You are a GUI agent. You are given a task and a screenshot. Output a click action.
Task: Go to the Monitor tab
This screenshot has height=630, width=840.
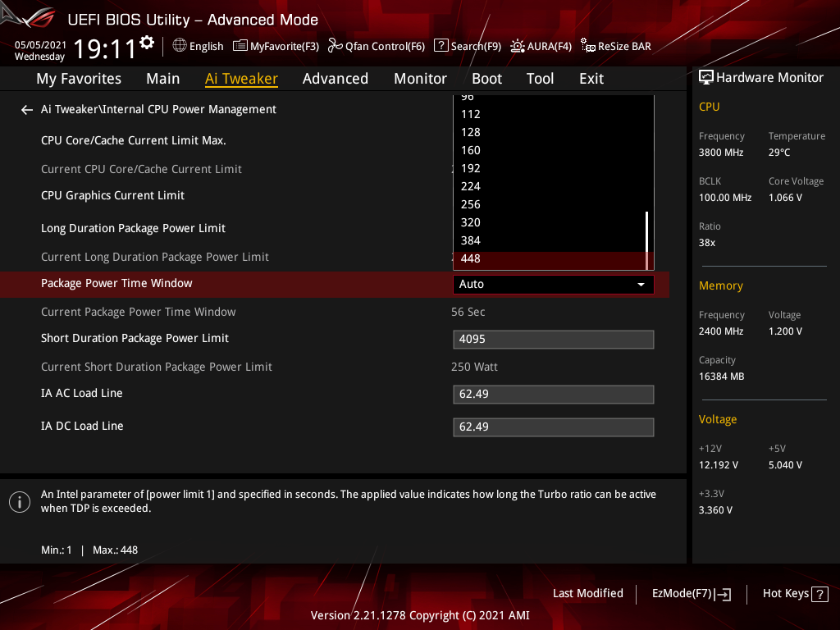point(420,79)
